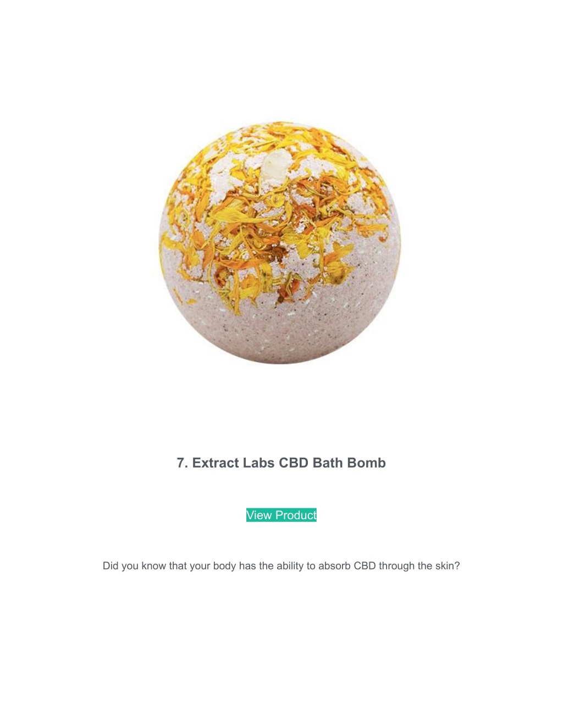This screenshot has width=563, height=728.
Task: Open the View Product link
Action: [281, 515]
